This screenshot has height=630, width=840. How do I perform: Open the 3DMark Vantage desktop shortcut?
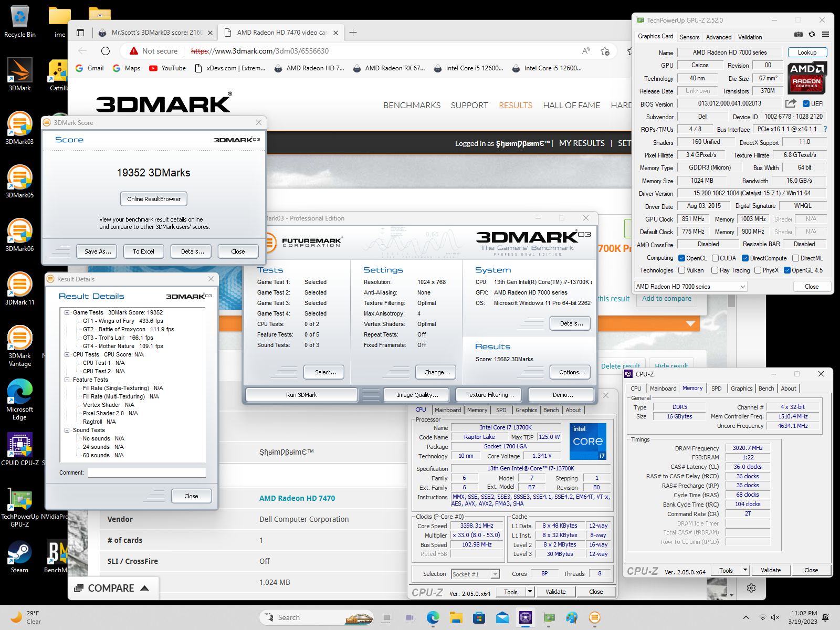[x=20, y=345]
